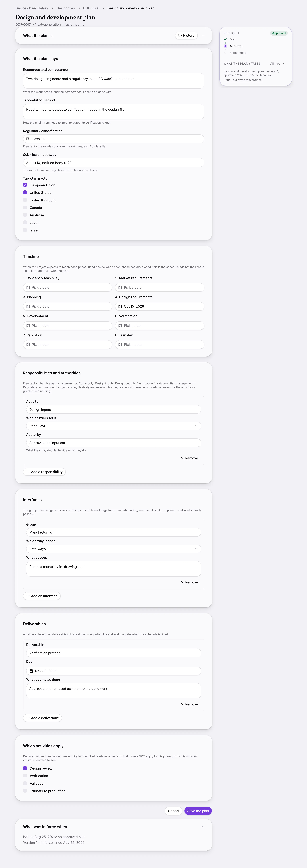
Task: Click calendar icon in Concept & feasibility field
Action: 28,287
